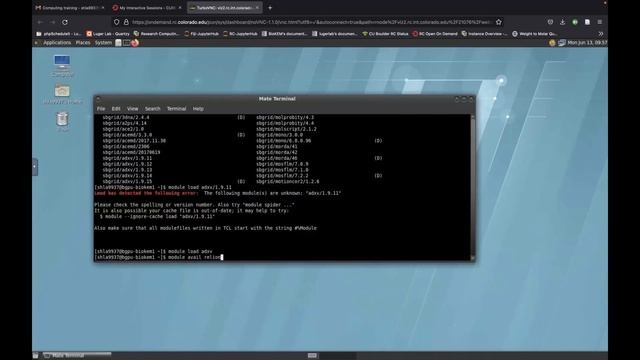Click the red Lmod error message line
Viewport: 640px width, 360px height.
point(218,193)
